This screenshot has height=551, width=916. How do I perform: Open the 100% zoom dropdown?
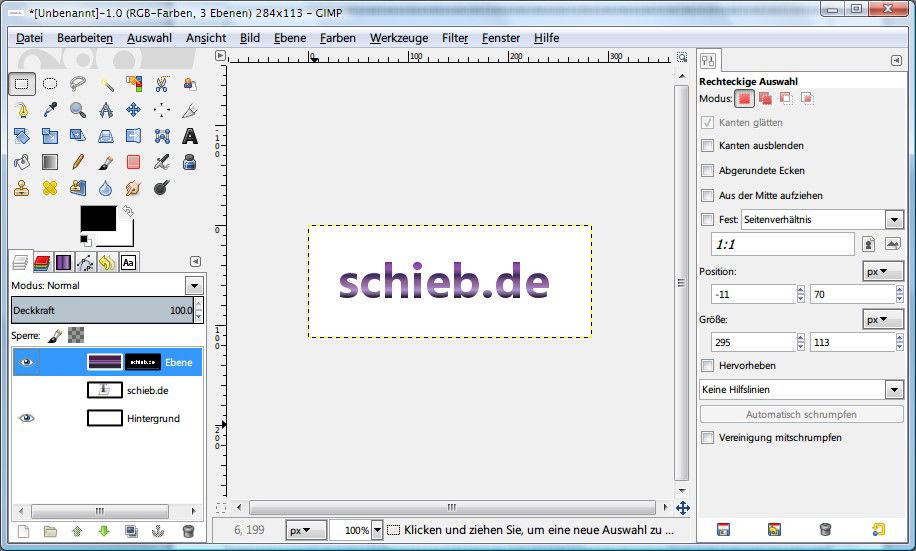377,531
